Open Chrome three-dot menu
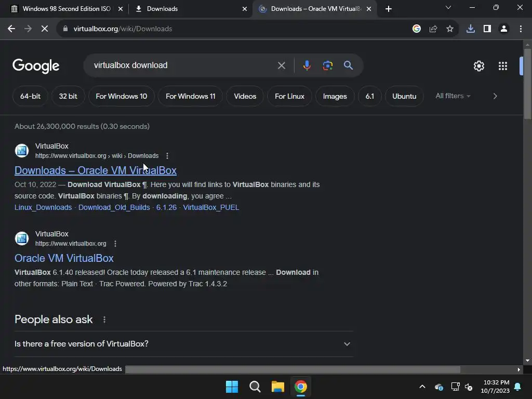The height and width of the screenshot is (399, 532). click(521, 29)
